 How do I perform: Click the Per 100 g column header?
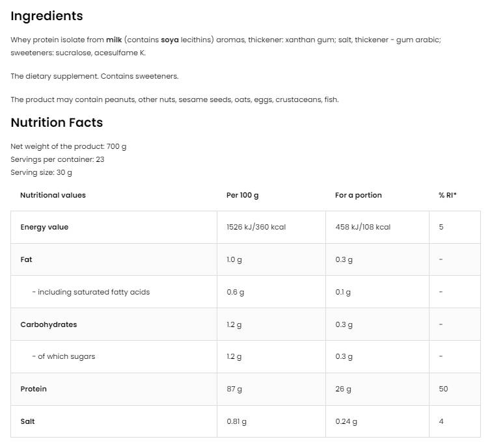click(242, 195)
